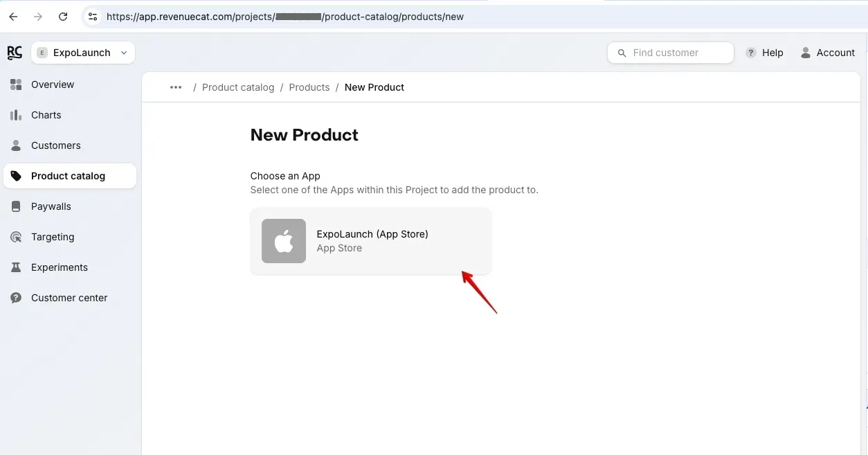868x455 pixels.
Task: Expand the breadcrumb ellipsis menu
Action: pos(176,87)
